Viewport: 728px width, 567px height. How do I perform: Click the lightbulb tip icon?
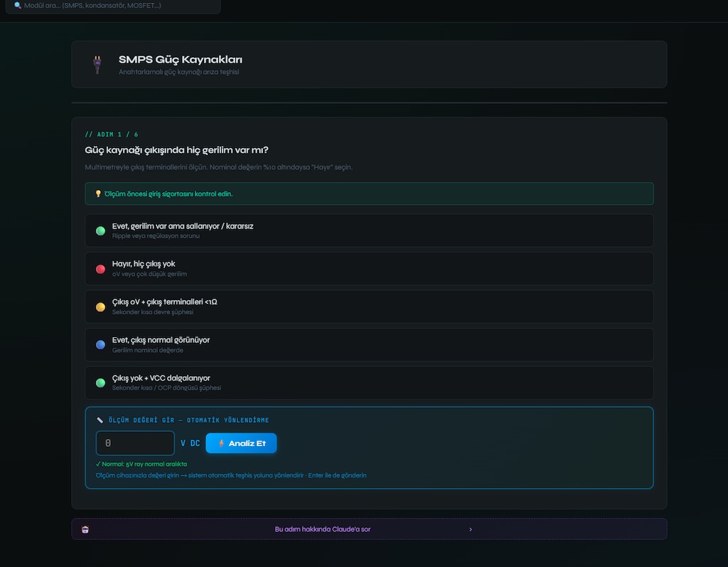[98, 194]
